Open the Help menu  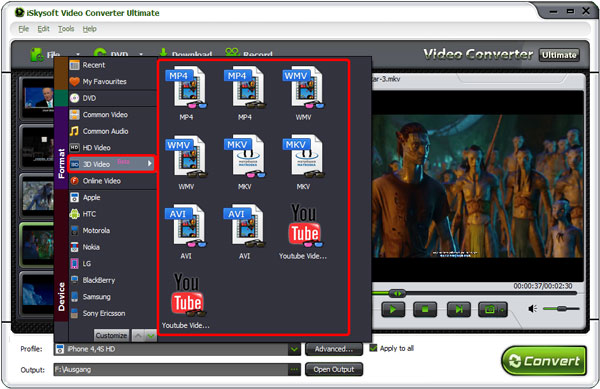(90, 29)
